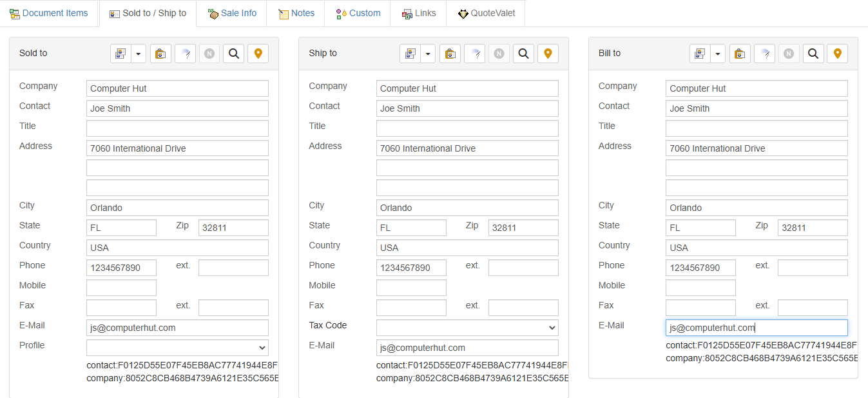Click the orange location pin in Sold to panel

[x=258, y=54]
